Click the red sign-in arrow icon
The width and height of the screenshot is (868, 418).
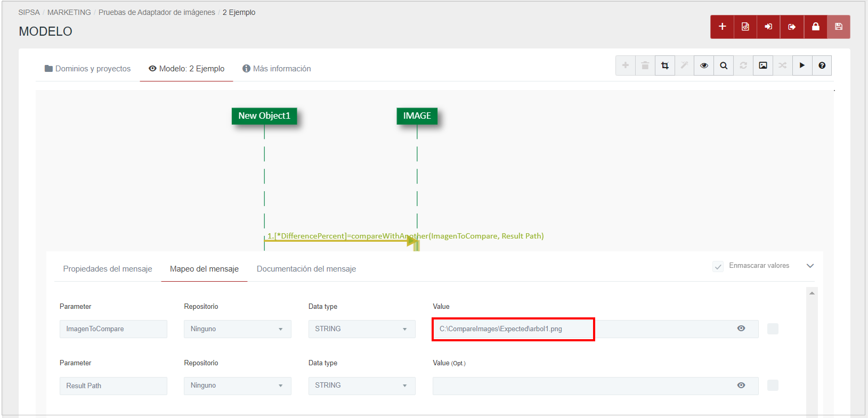(x=768, y=27)
